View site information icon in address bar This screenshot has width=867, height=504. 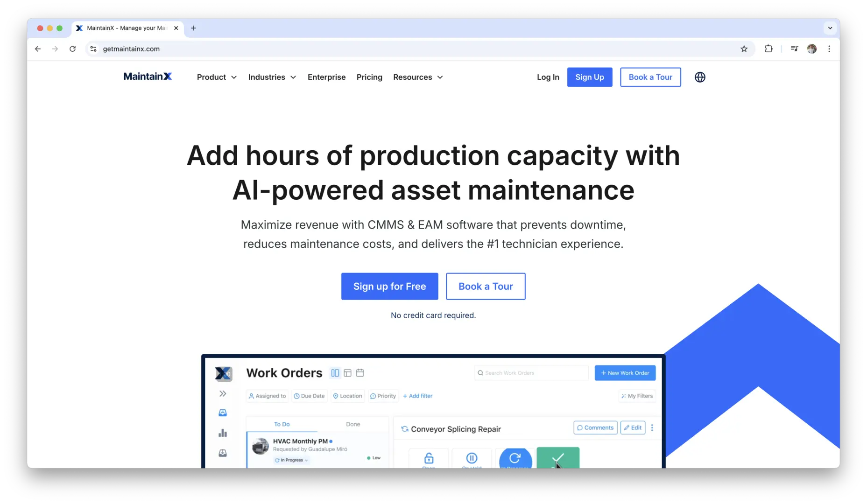[x=93, y=49]
